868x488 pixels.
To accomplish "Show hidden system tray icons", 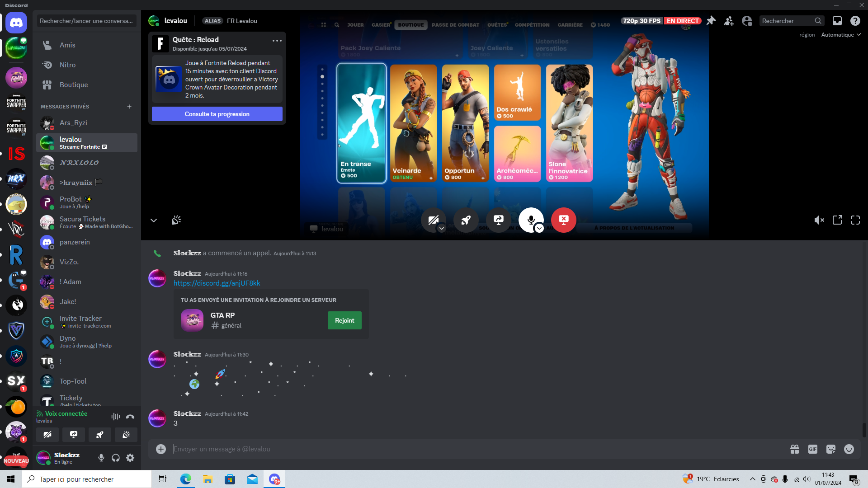I will click(752, 479).
